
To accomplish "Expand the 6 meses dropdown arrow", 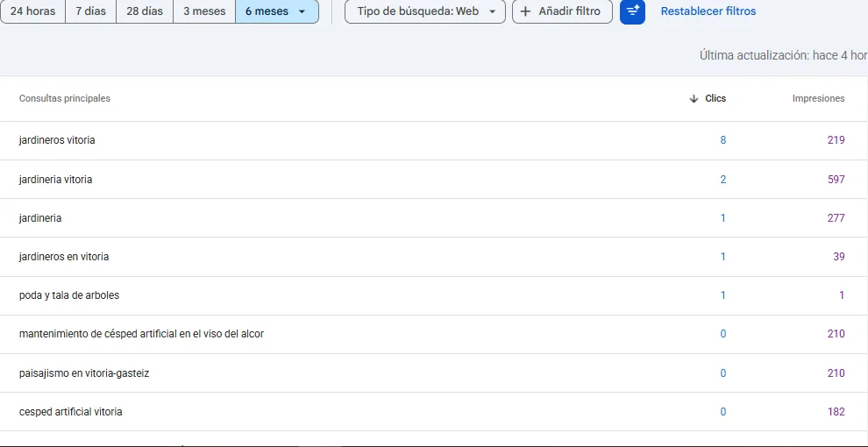I will pos(302,11).
